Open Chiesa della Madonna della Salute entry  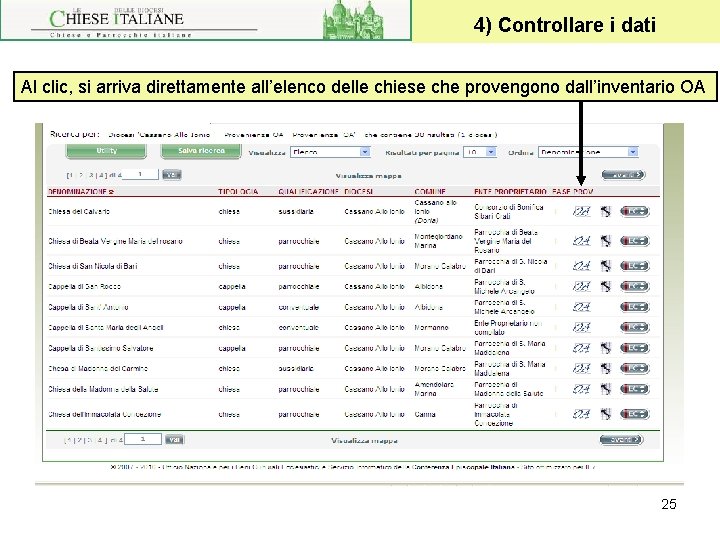(103, 389)
